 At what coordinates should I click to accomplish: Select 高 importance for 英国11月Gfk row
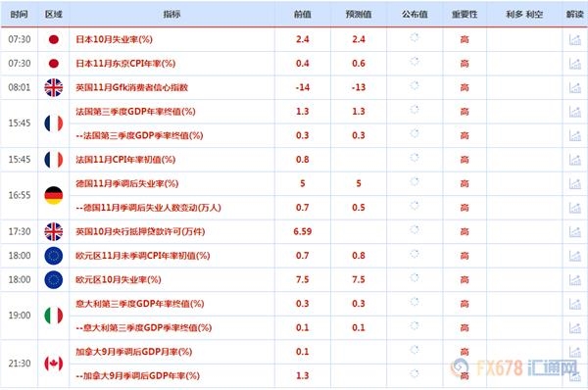click(x=465, y=87)
